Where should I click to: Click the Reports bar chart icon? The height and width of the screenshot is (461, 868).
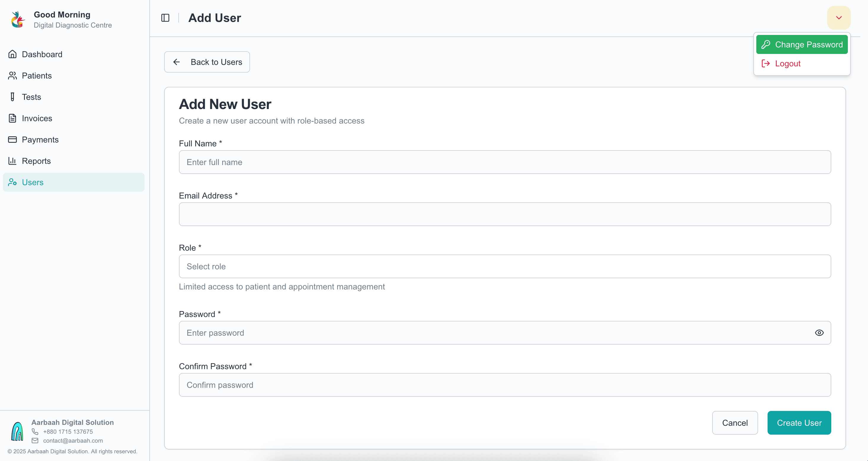[12, 161]
